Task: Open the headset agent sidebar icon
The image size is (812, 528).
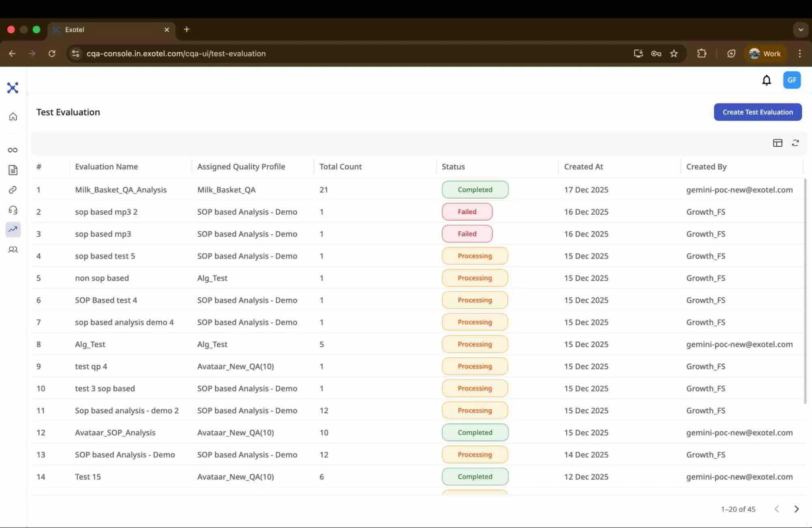Action: point(13,210)
